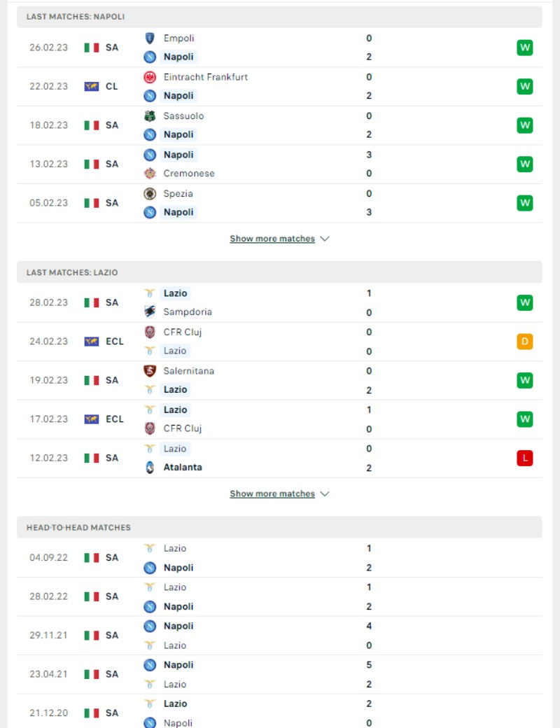This screenshot has height=728, width=560.
Task: Click the Salernitana club crest
Action: (x=150, y=371)
